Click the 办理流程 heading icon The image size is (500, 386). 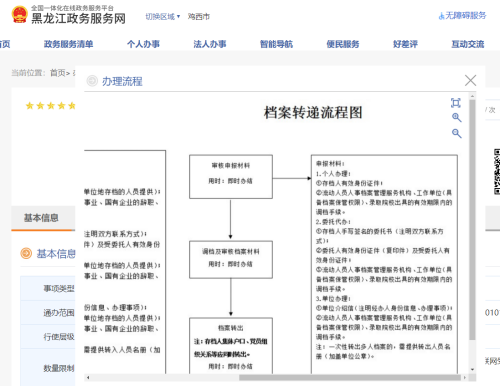click(92, 81)
